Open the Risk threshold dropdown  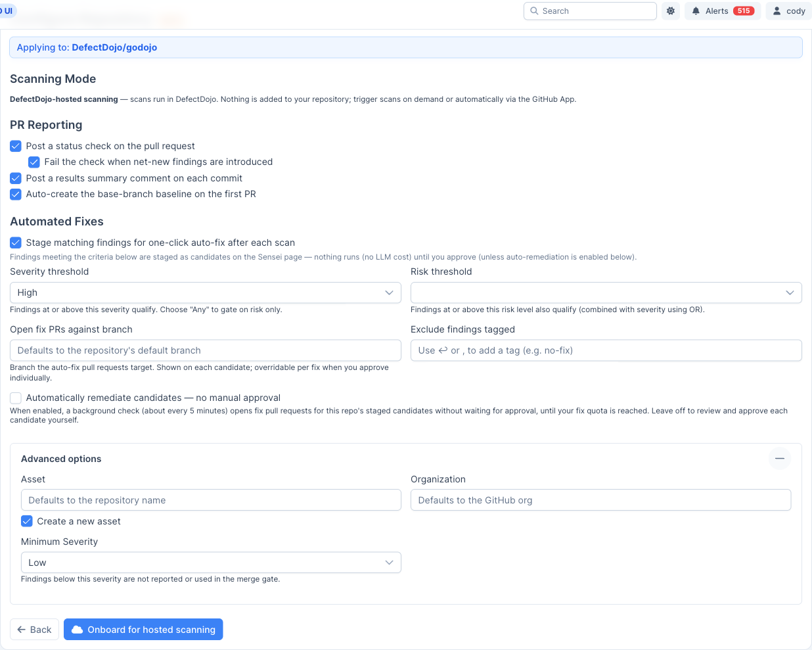coord(606,292)
